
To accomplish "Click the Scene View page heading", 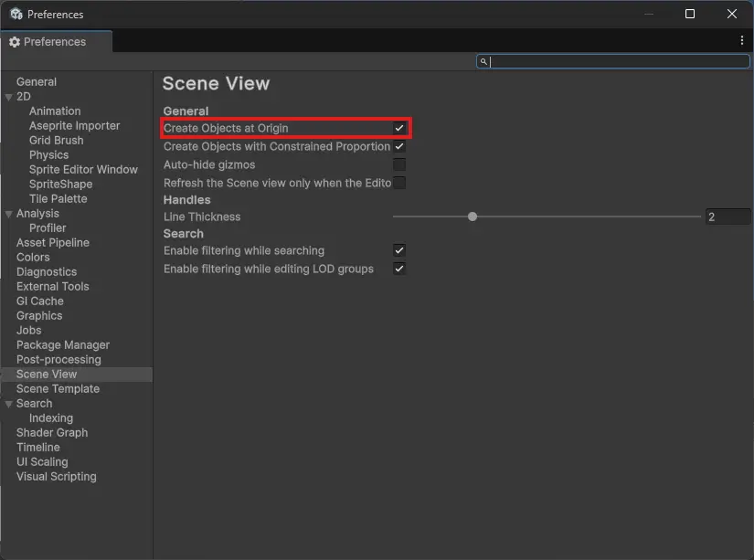I will pyautogui.click(x=216, y=84).
